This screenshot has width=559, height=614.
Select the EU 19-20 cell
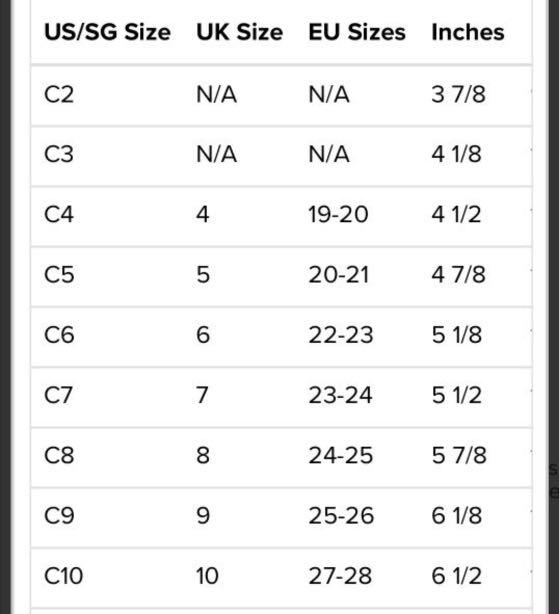pos(338,214)
